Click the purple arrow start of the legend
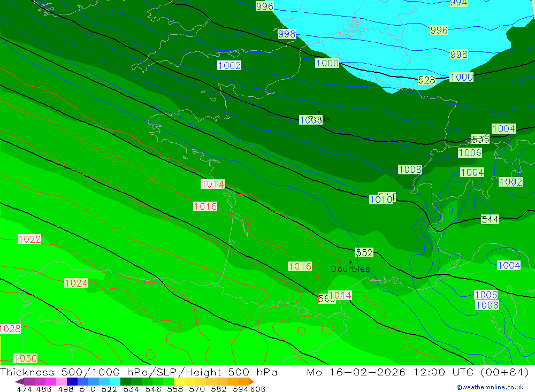Viewport: 535px width, 392px height. [x=19, y=381]
